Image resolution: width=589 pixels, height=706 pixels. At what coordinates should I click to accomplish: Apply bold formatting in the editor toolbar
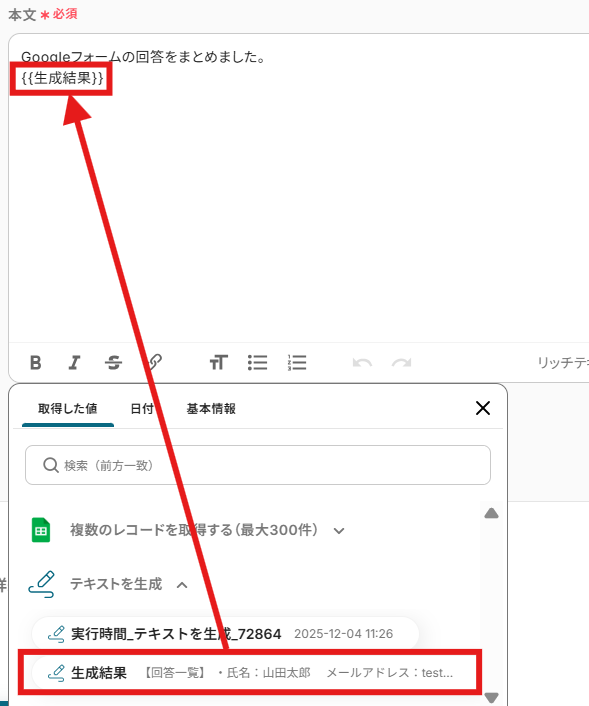point(36,362)
